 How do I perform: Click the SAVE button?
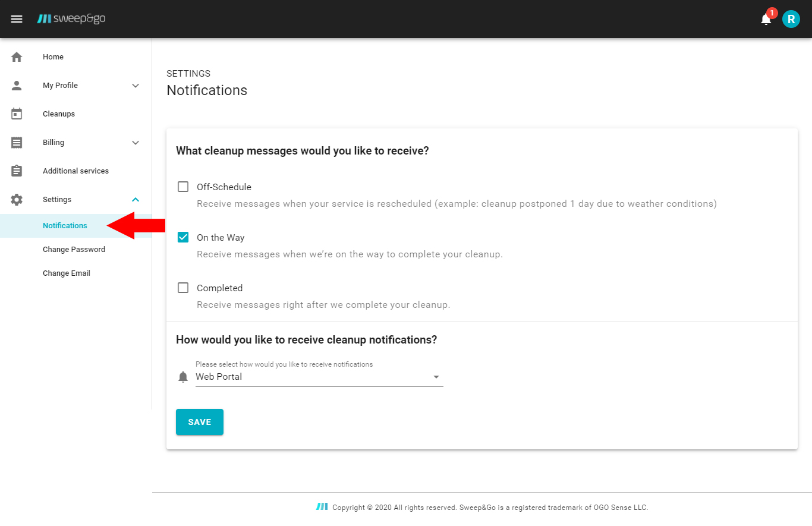200,422
